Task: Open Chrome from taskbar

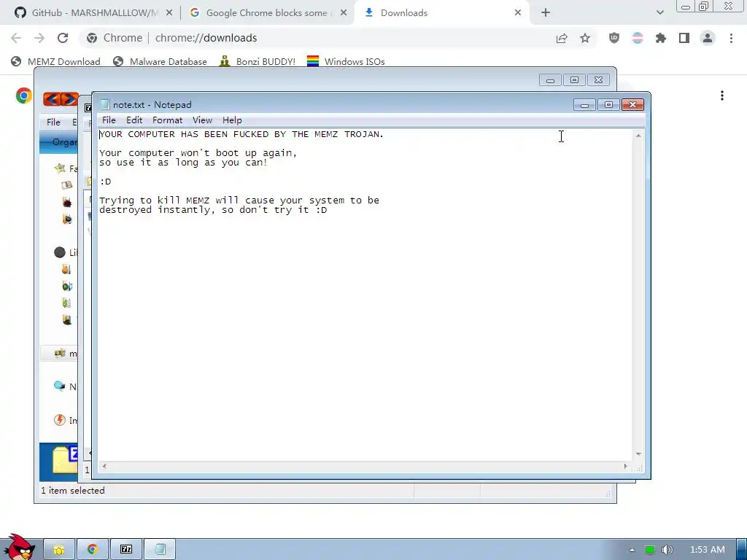Action: (93, 550)
